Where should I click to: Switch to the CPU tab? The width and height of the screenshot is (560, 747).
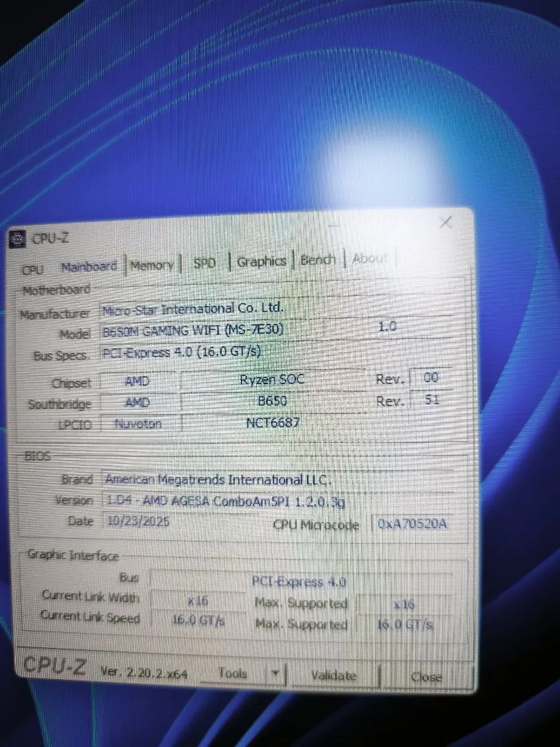click(x=33, y=270)
